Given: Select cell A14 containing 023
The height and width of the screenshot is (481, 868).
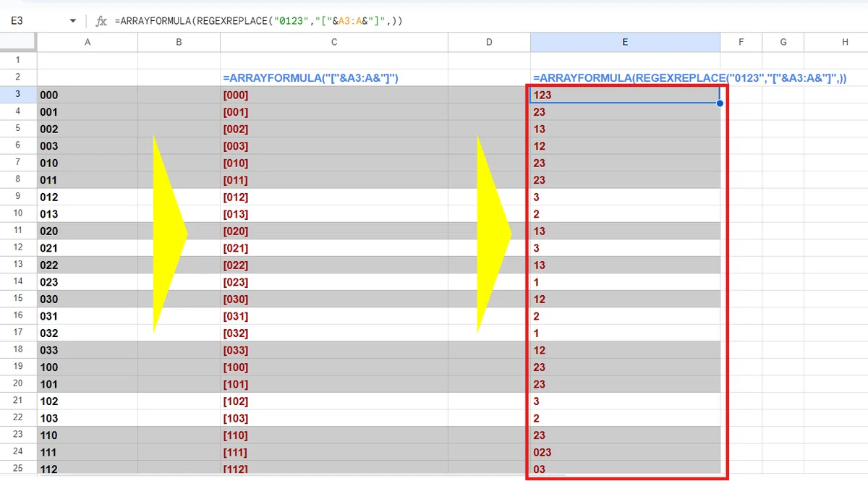Looking at the screenshot, I should [x=88, y=281].
